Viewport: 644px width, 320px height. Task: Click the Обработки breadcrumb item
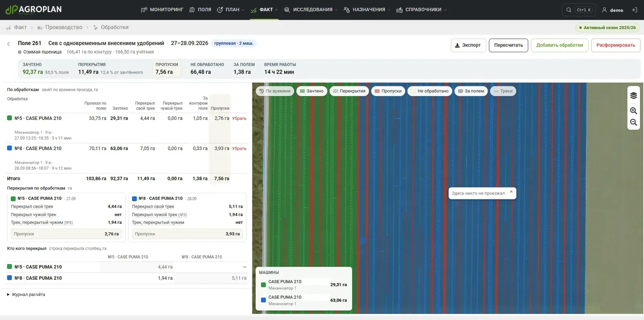(111, 27)
